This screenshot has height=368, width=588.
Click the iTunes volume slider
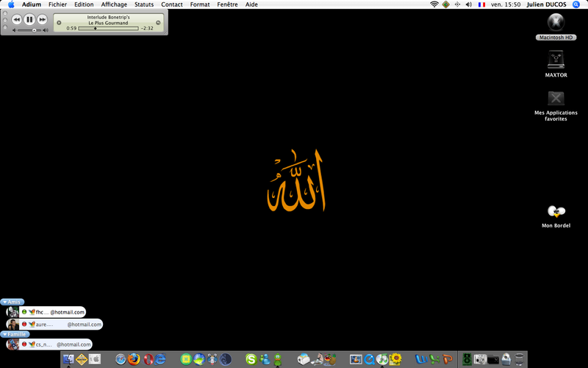31,30
